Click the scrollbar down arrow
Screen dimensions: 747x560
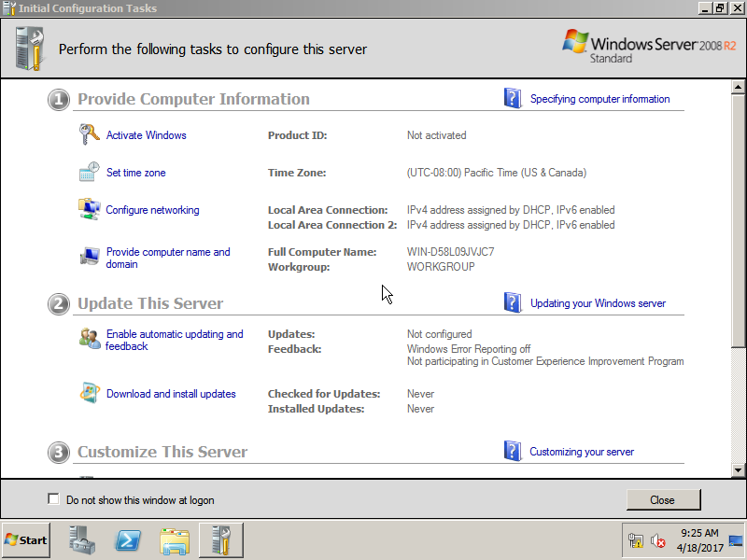tap(738, 470)
